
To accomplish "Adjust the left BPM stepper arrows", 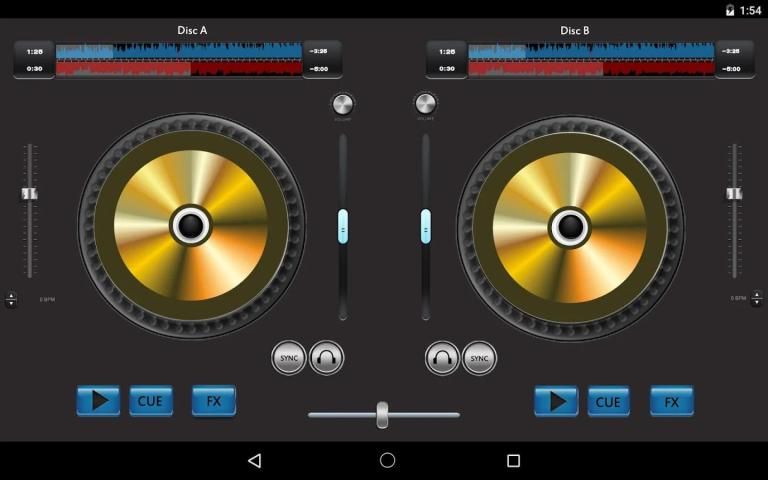I will [11, 299].
